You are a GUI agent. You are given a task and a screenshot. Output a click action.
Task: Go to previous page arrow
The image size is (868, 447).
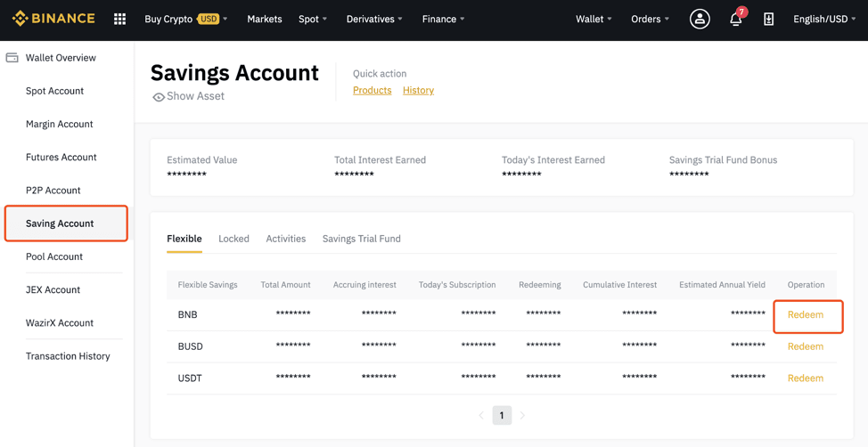(481, 415)
